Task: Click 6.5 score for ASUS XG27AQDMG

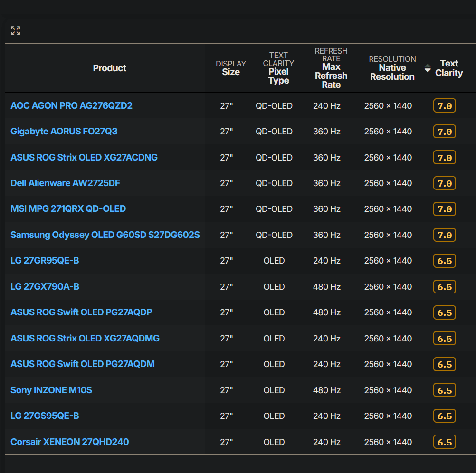Action: click(445, 338)
